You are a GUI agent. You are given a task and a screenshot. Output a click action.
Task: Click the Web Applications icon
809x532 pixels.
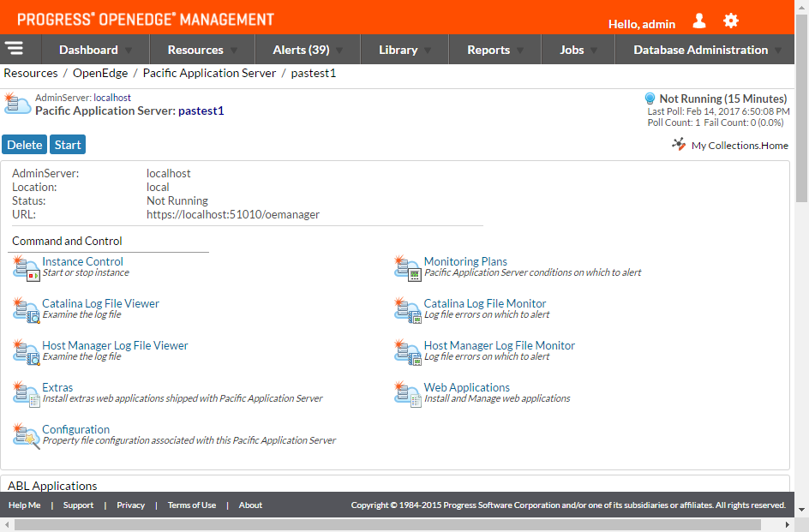click(407, 393)
